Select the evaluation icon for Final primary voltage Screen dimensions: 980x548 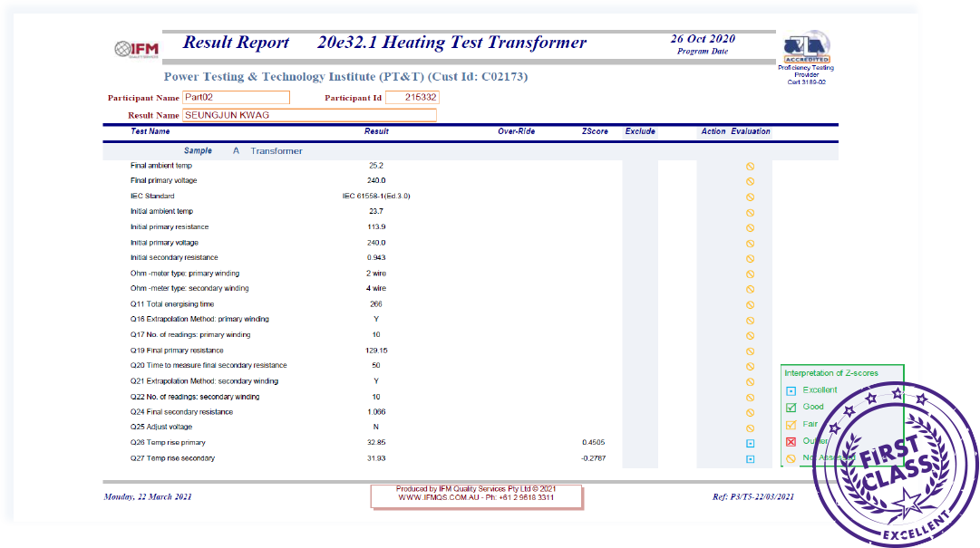[750, 182]
